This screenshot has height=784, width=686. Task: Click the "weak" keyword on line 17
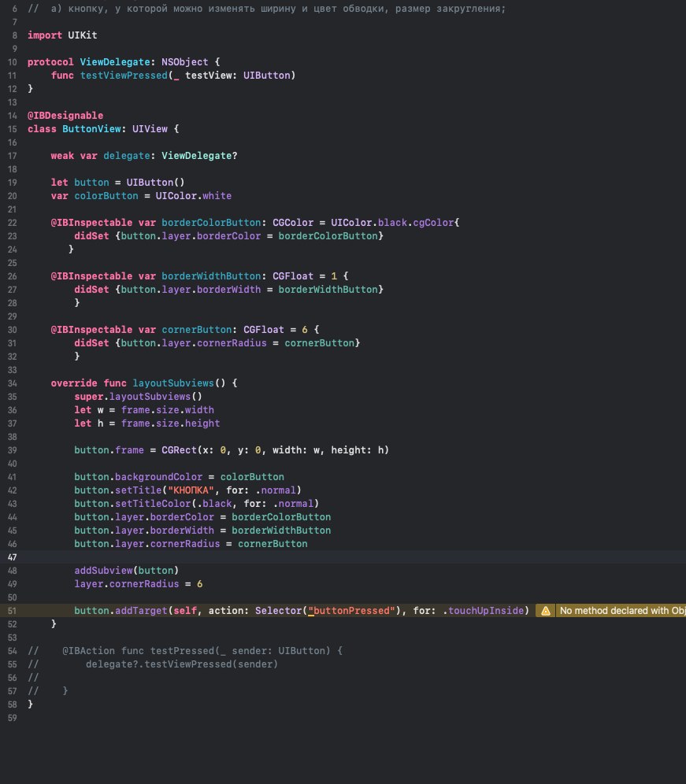click(62, 156)
